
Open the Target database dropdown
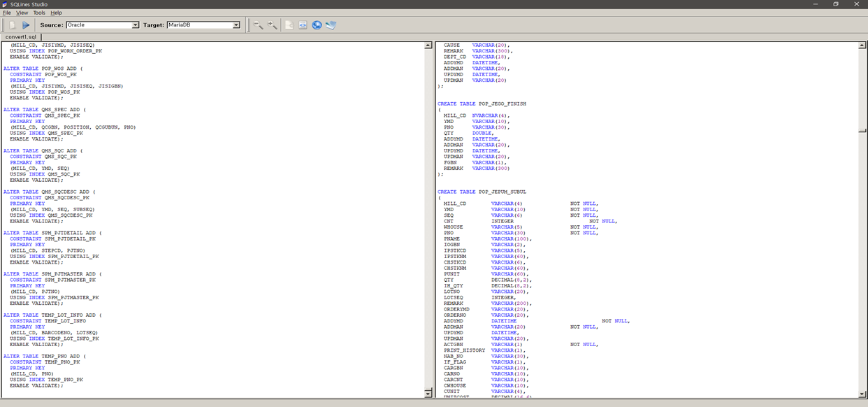[x=236, y=25]
